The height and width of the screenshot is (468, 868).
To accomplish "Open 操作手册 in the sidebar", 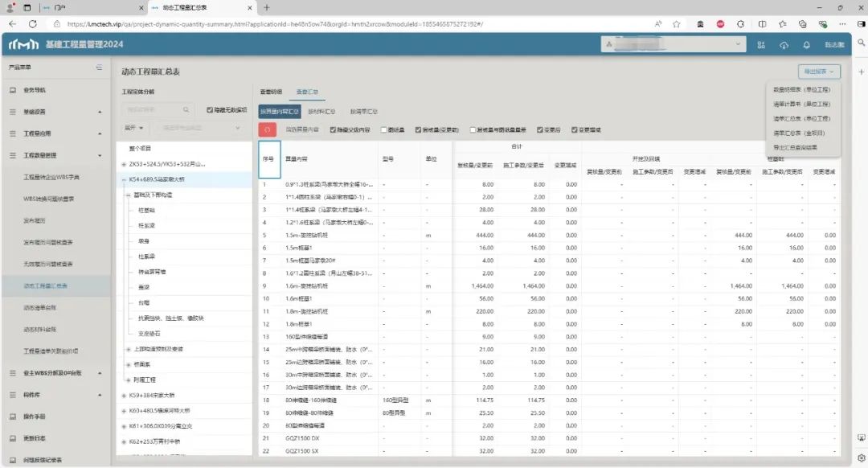I will point(35,417).
